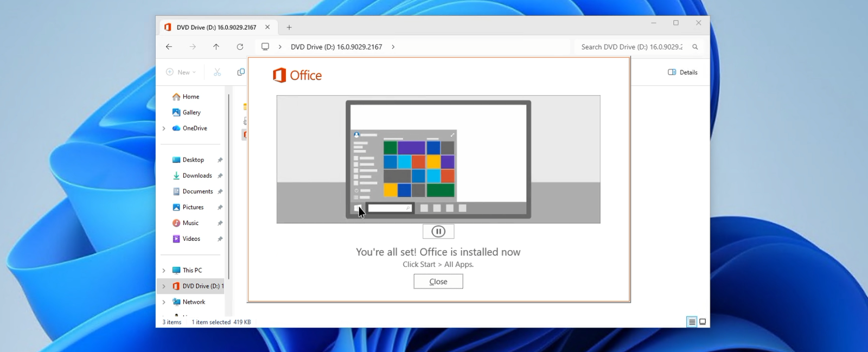
Task: Open Videos quick access folder
Action: [191, 238]
